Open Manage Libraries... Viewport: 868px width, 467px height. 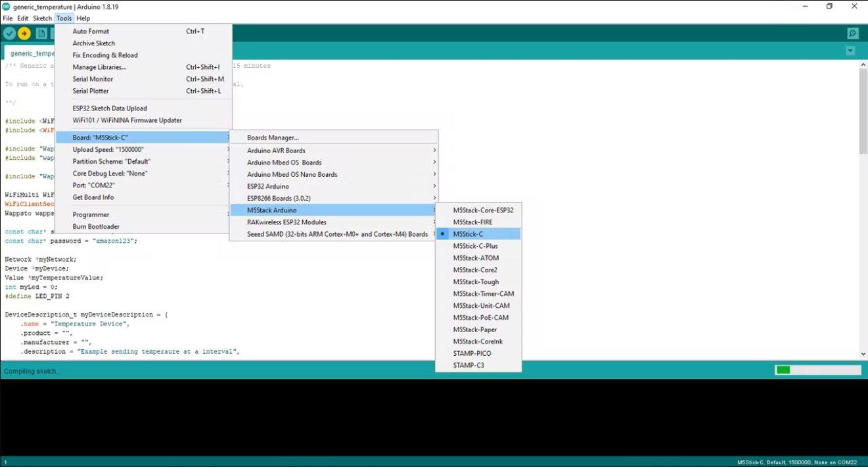tap(143, 67)
